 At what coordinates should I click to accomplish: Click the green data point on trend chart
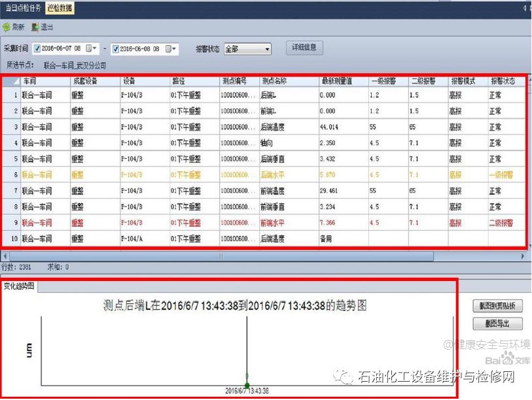click(247, 376)
